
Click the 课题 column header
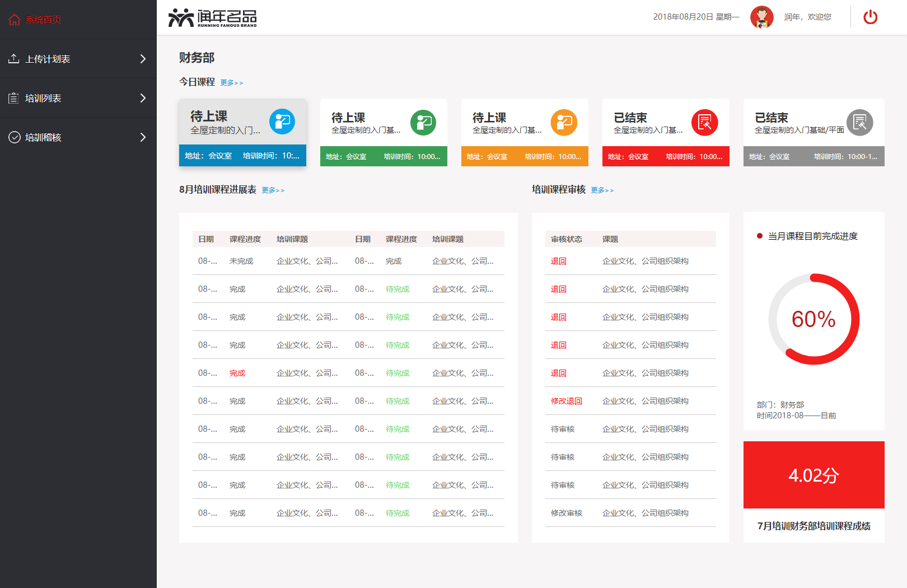click(610, 239)
